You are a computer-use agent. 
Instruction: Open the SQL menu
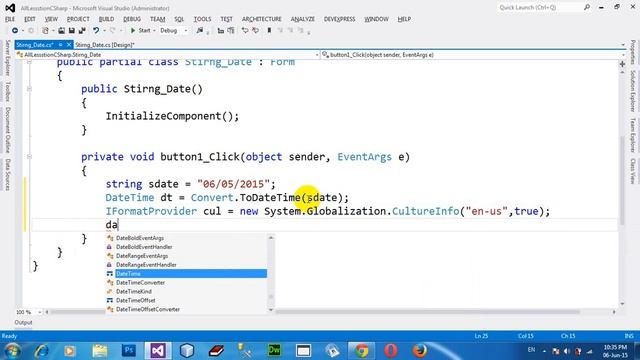(x=179, y=19)
